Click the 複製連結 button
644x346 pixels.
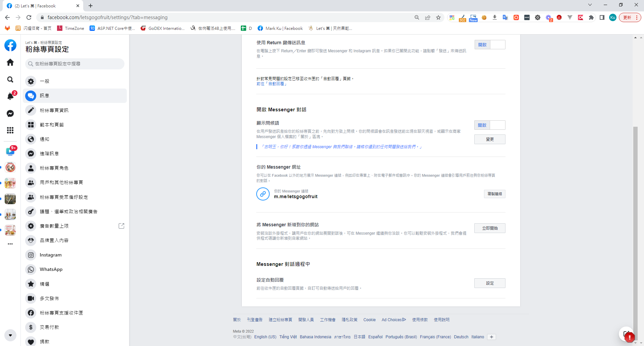494,194
